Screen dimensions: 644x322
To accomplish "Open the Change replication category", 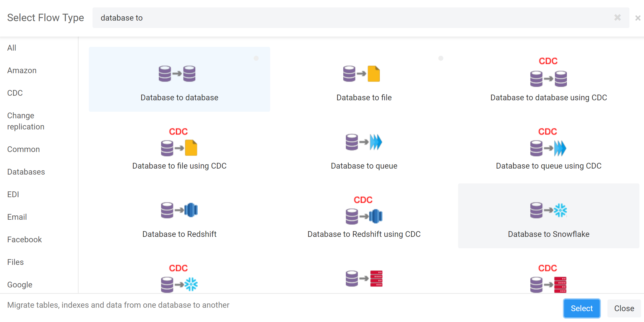I will pos(26,121).
